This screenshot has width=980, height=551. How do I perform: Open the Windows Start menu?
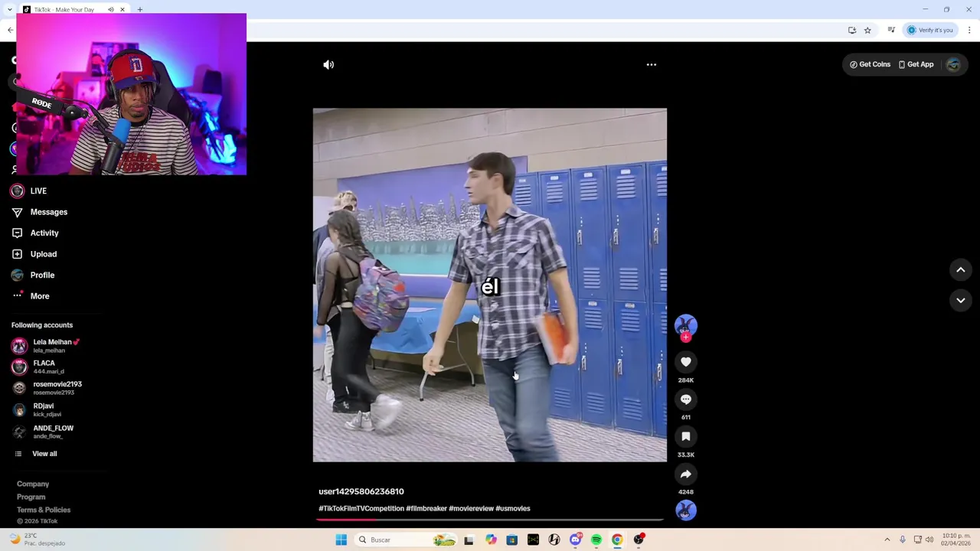[x=341, y=540]
